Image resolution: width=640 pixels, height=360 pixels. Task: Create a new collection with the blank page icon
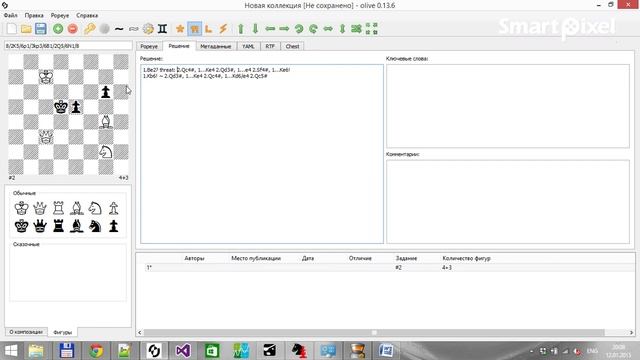click(12, 29)
